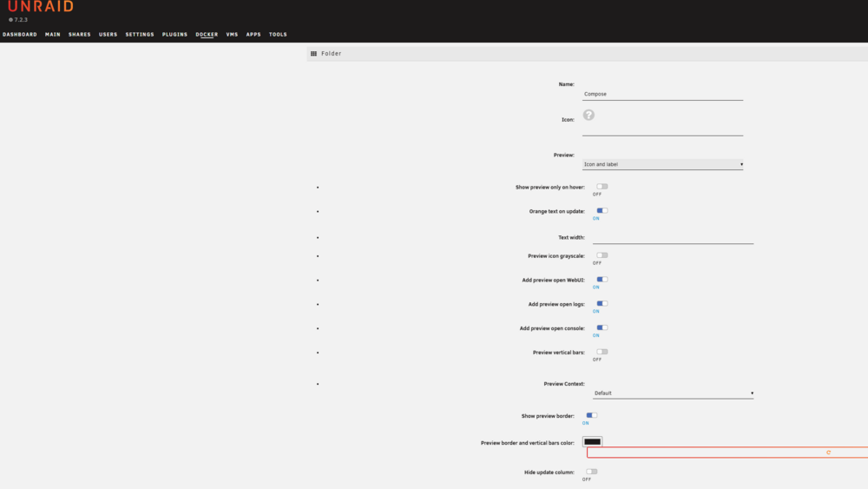Click the red-outlined color value field
Viewport: 868px width, 489px height.
[727, 453]
